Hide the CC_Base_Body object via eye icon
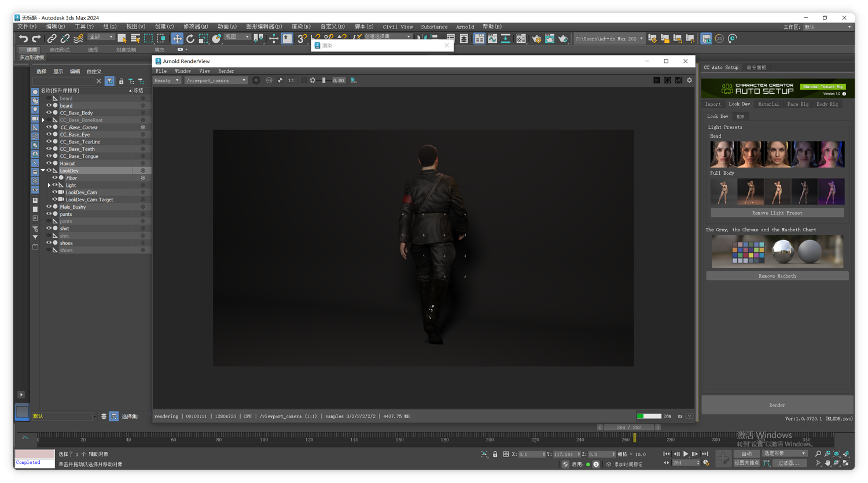The image size is (868, 483). pos(49,113)
